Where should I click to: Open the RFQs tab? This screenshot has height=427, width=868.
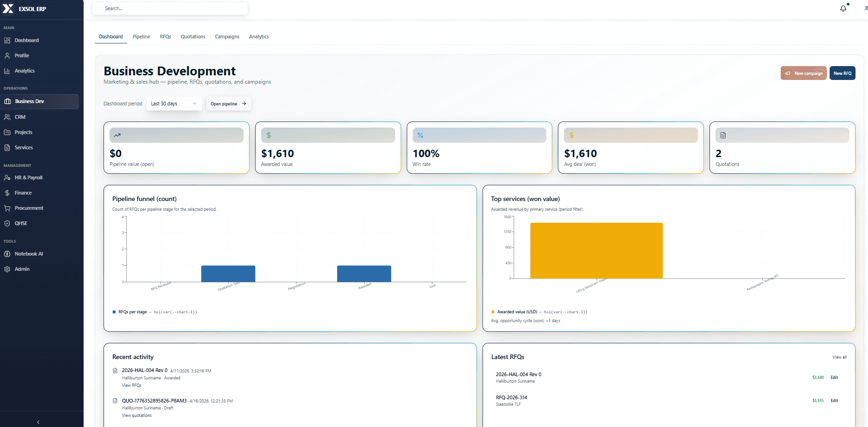point(165,37)
